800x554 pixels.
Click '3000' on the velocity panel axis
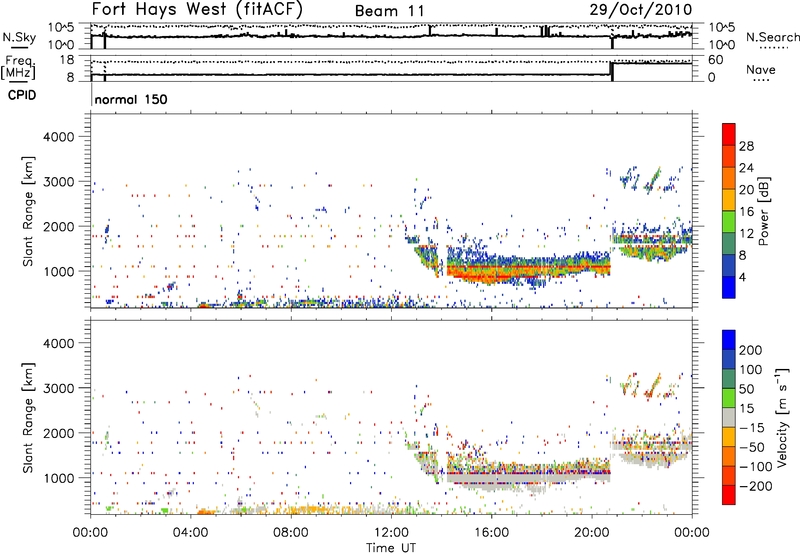point(58,388)
